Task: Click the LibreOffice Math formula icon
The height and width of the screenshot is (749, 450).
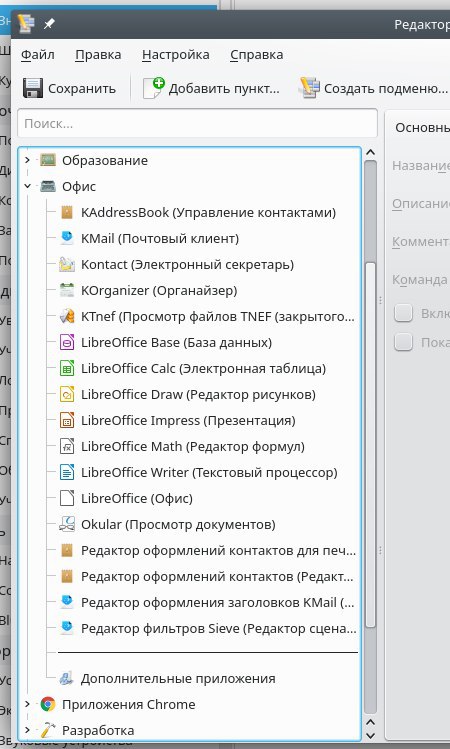Action: (x=67, y=446)
